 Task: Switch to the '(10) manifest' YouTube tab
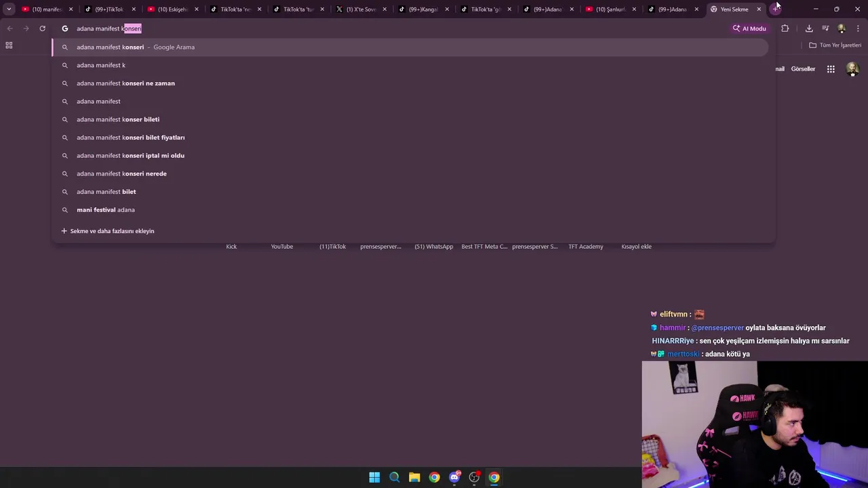tap(46, 9)
